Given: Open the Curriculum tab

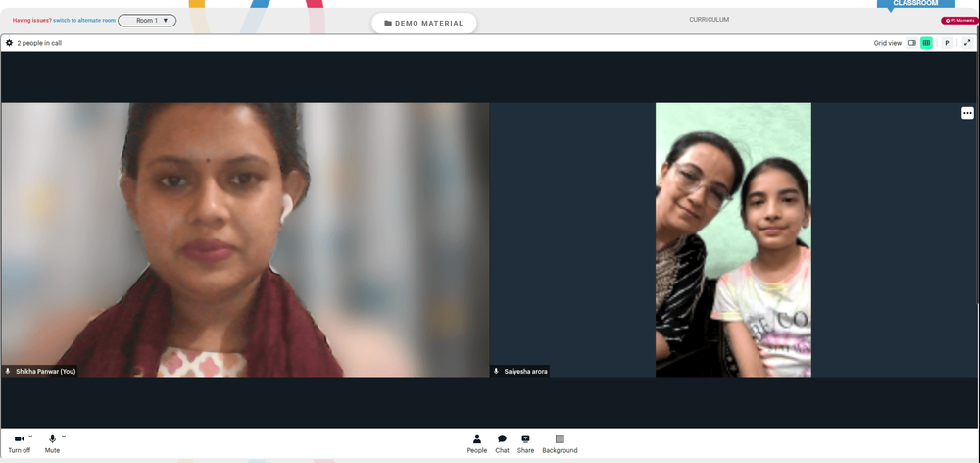Looking at the screenshot, I should point(709,20).
